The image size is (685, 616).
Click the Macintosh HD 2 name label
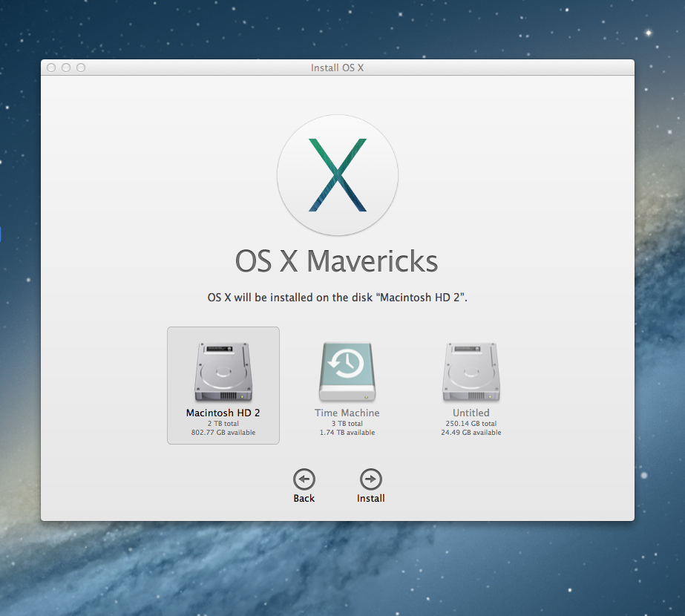pyautogui.click(x=223, y=413)
